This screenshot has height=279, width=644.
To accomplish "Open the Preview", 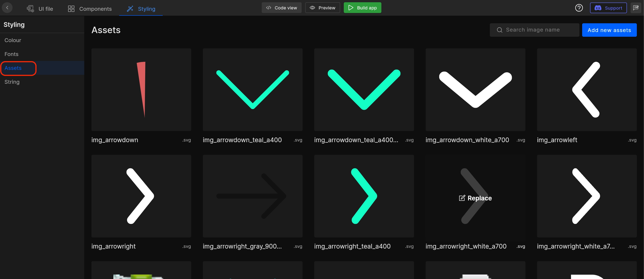I will [x=322, y=8].
